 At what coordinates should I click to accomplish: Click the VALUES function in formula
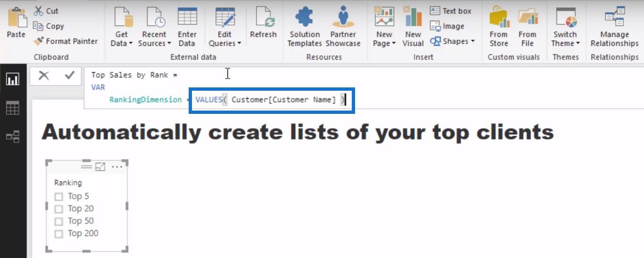[209, 99]
